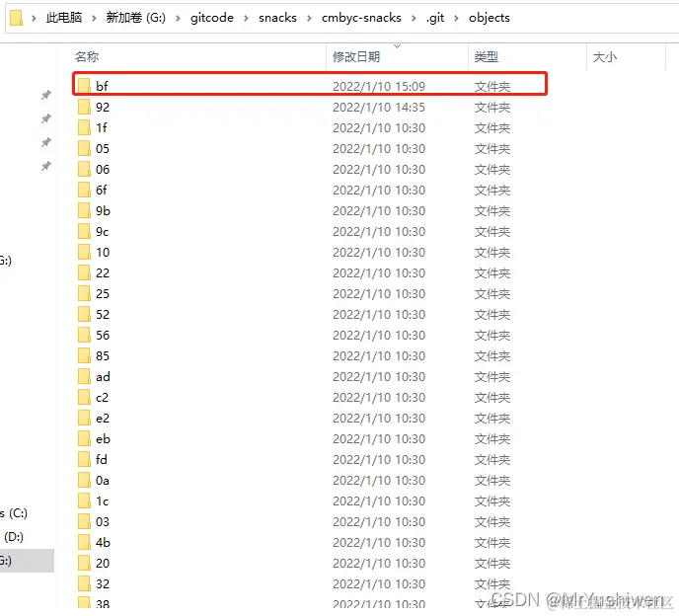Screen dimensions: 679x616
Task: Select the G: drive in the navigation pane
Action: click(x=27, y=561)
